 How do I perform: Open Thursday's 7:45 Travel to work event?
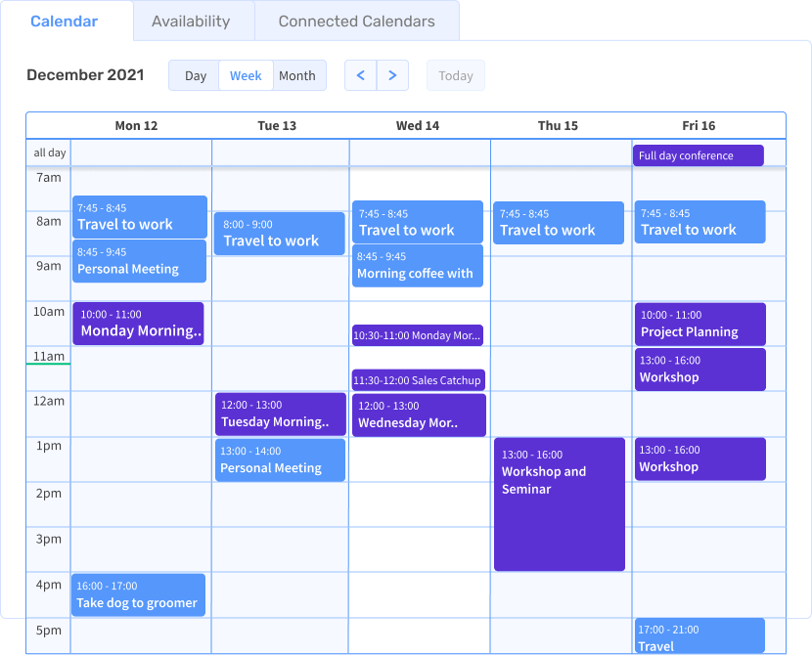[559, 223]
